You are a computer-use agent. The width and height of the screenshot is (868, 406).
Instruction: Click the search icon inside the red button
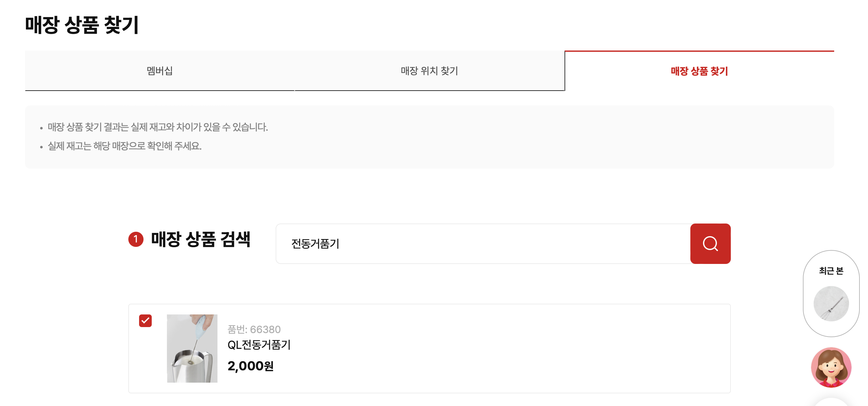710,243
